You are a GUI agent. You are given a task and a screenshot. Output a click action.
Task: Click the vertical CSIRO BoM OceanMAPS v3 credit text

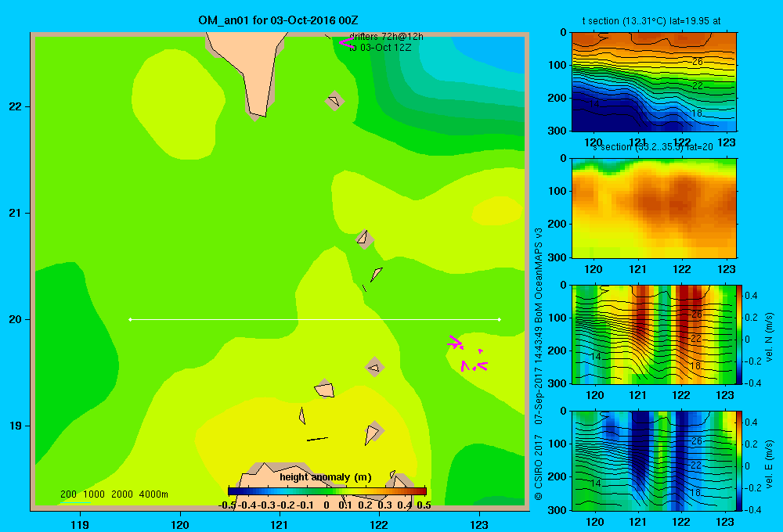click(x=539, y=364)
